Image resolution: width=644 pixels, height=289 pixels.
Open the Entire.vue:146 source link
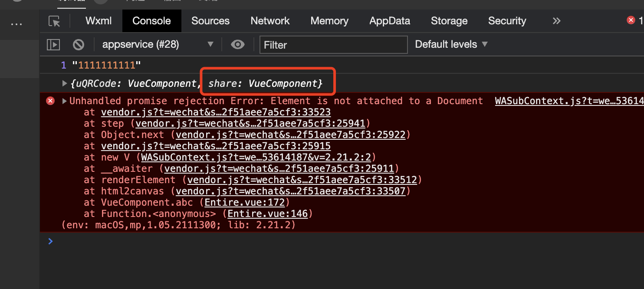pyautogui.click(x=268, y=213)
